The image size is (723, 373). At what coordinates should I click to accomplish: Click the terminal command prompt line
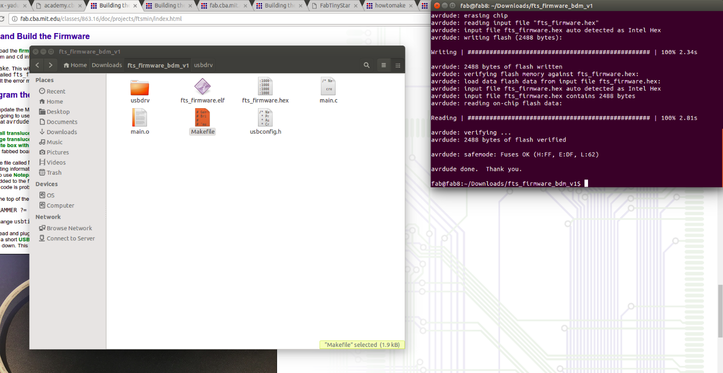click(x=509, y=184)
